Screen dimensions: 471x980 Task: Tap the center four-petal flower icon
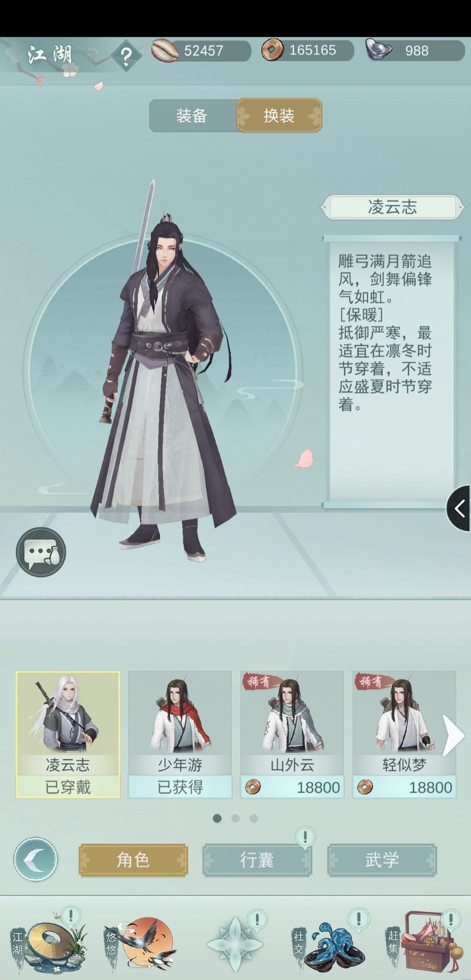coord(235,943)
